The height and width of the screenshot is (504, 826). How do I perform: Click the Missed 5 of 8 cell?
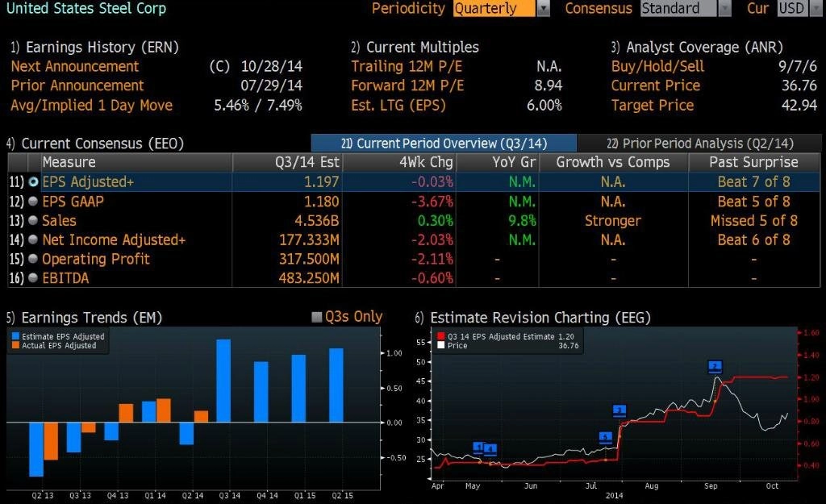[x=754, y=221]
